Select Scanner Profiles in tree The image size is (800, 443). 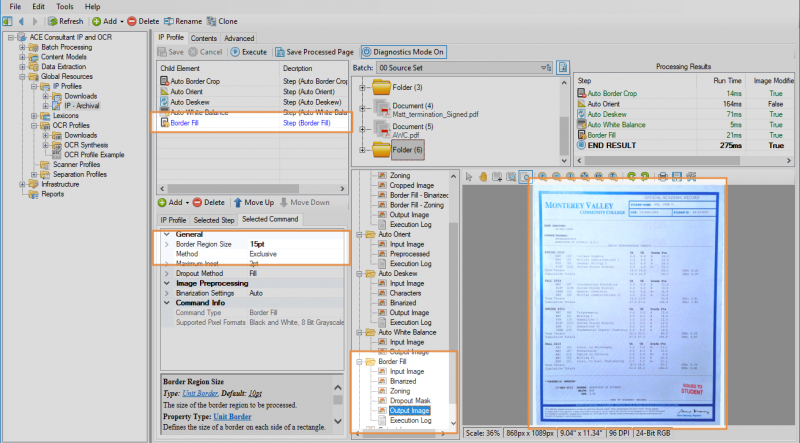77,164
